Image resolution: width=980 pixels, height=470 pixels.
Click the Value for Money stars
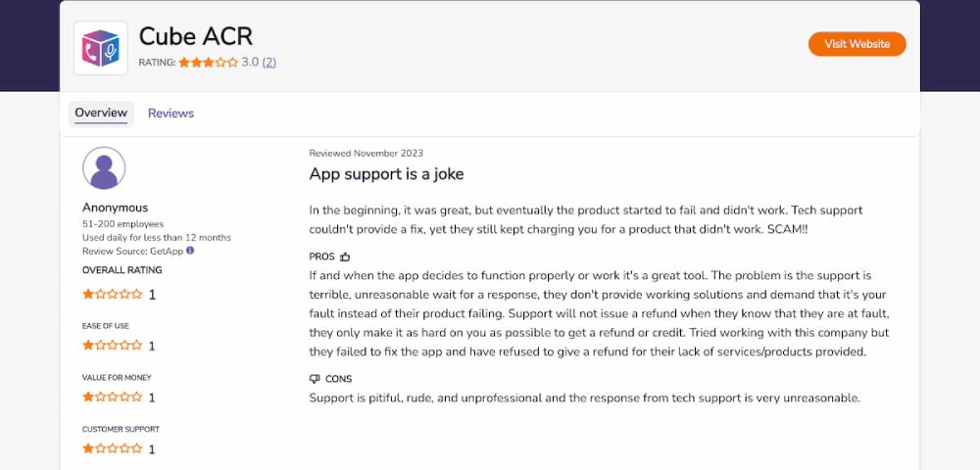tap(113, 398)
